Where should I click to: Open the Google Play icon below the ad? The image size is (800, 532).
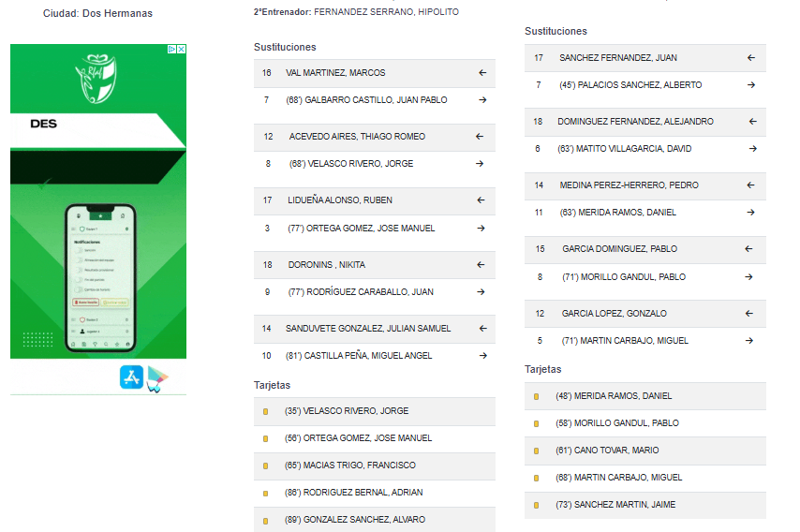(x=157, y=378)
